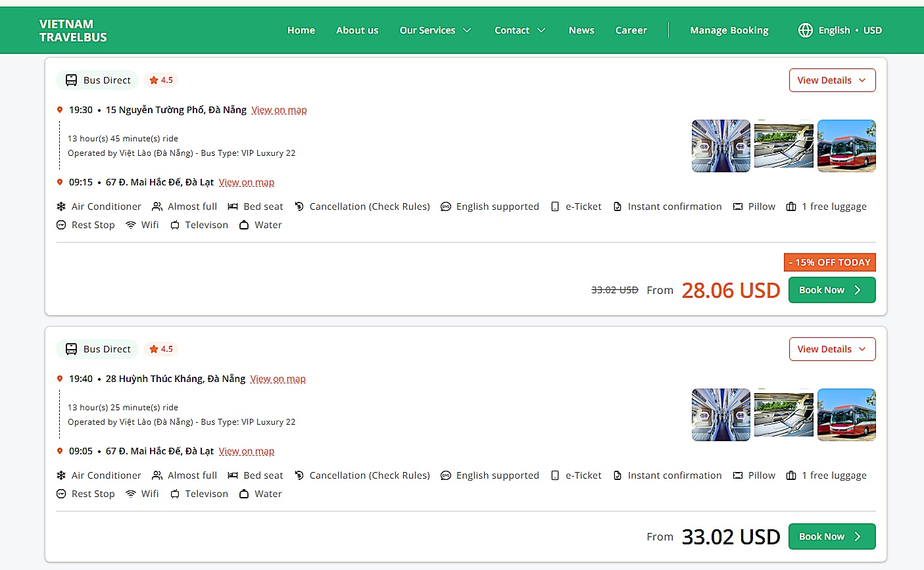This screenshot has width=924, height=570.
Task: Click '13 hour(s) 45 minute(s) ride' text
Action: point(123,139)
